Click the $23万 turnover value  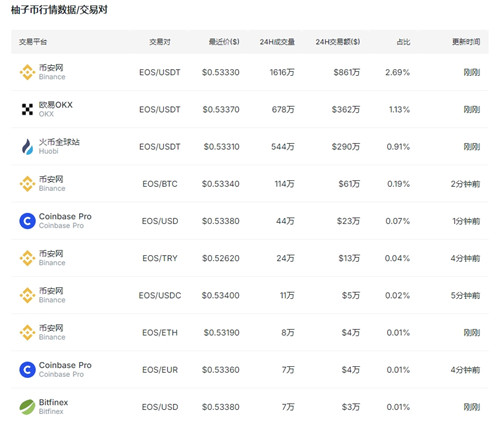coord(348,221)
